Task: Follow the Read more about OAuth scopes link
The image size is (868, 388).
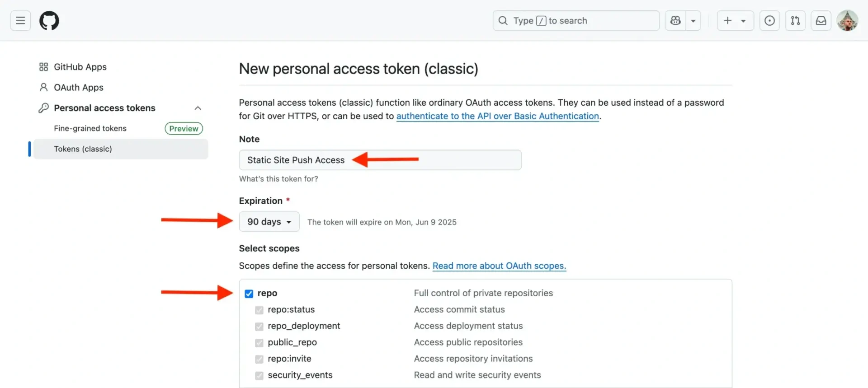Action: coord(499,266)
